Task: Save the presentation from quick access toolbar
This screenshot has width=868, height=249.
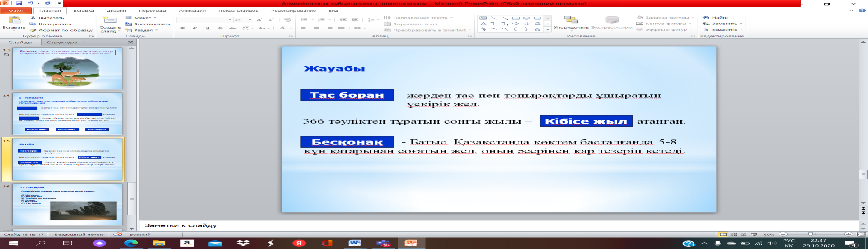Action: (19, 3)
